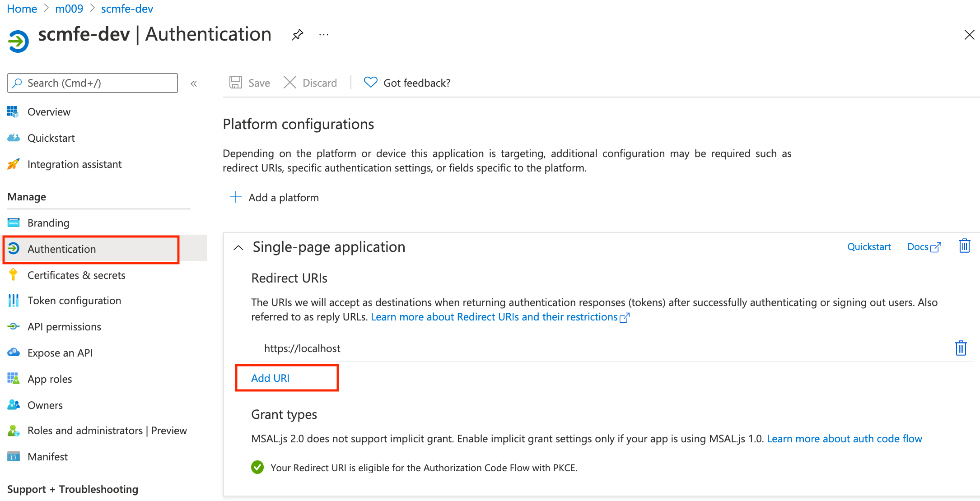The height and width of the screenshot is (501, 980).
Task: Save the platform configuration changes
Action: coord(249,83)
